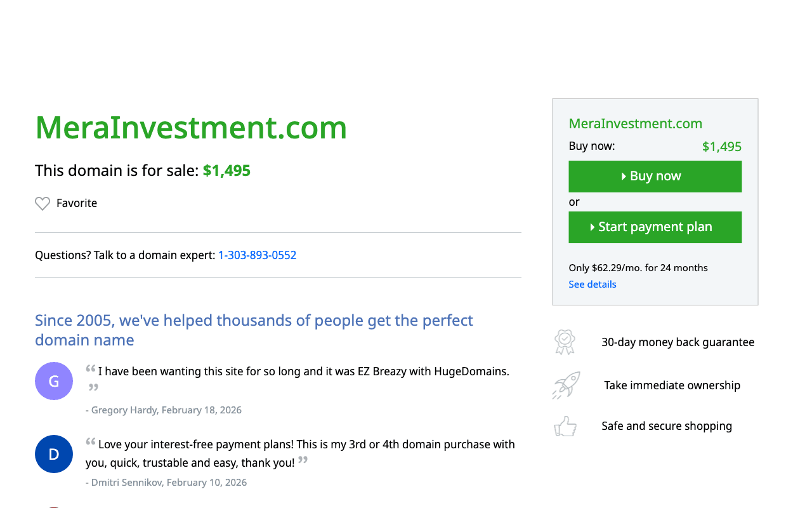The width and height of the screenshot is (812, 508).
Task: Select the Buy now: $1,495 price line
Action: pos(655,145)
